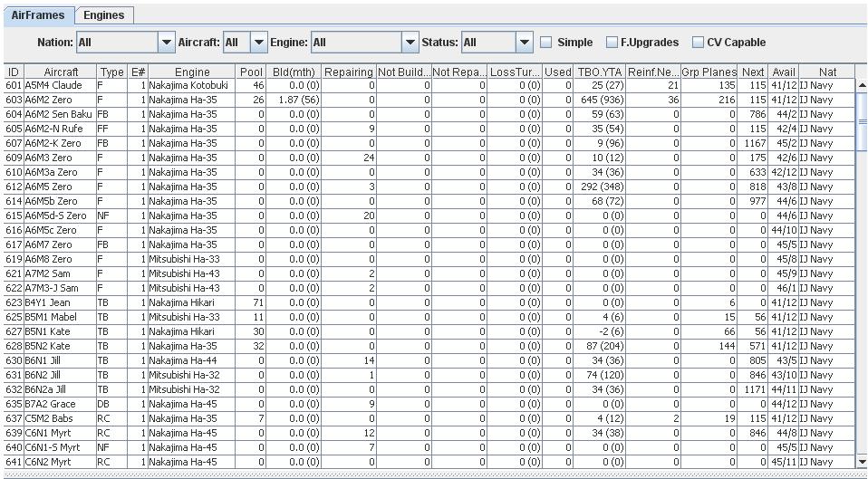This screenshot has width=868, height=479.
Task: Switch to the Engines tab
Action: [x=104, y=15]
